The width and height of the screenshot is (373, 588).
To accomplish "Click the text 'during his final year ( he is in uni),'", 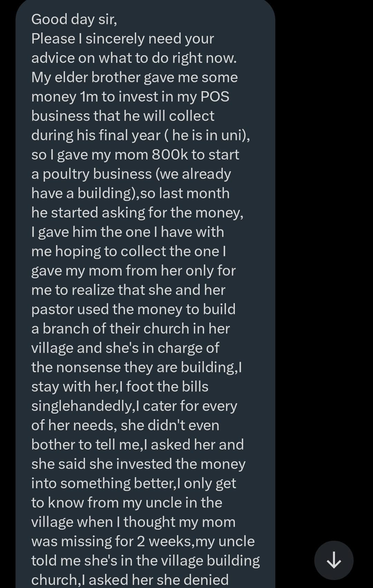I will (x=141, y=135).
